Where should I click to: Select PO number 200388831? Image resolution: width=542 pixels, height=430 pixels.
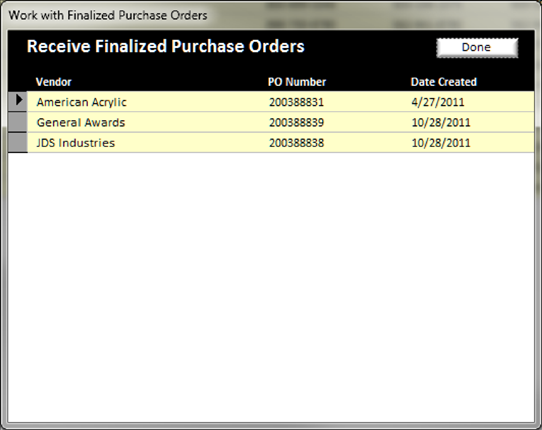coord(297,102)
